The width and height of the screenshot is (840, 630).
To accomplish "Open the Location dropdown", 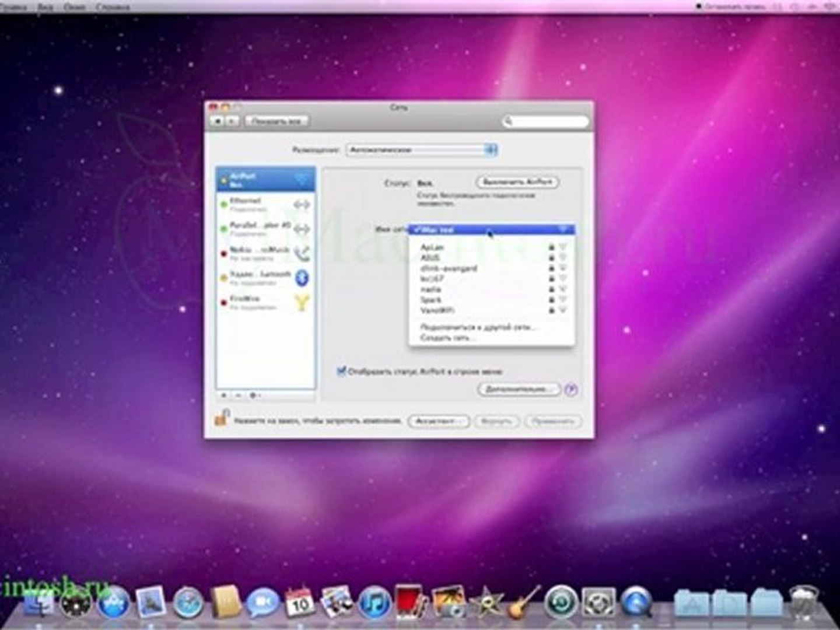I will (x=422, y=150).
